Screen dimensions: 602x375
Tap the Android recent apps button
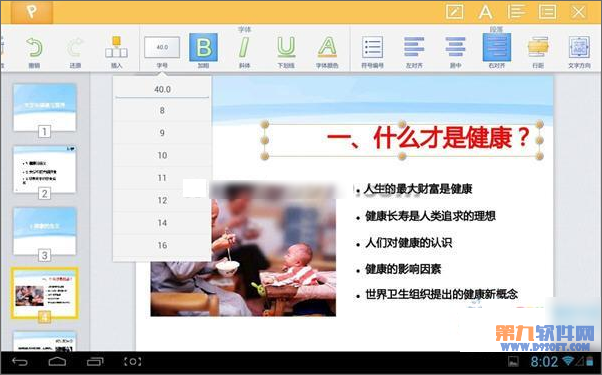(95, 362)
